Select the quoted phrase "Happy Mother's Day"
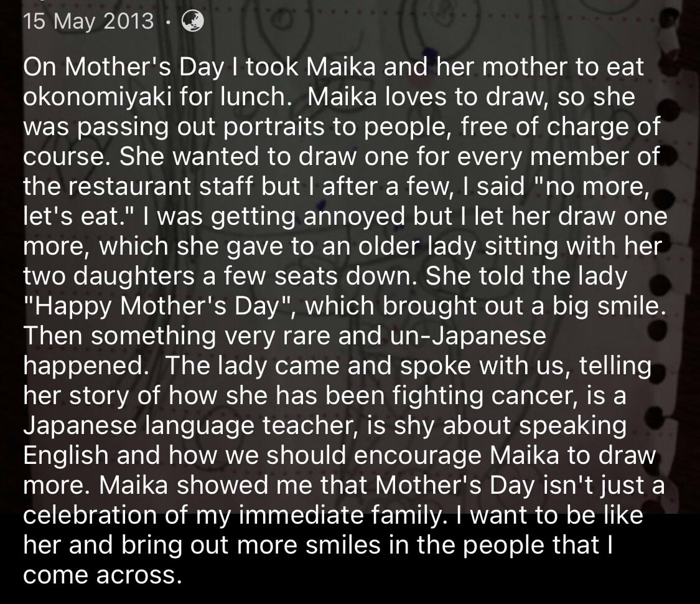 [159, 306]
